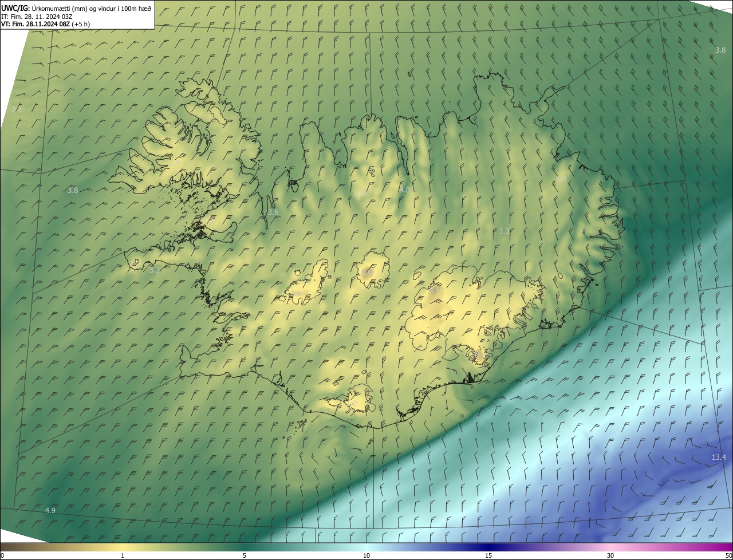This screenshot has width=733, height=560.
Task: Click the color bar tick label '30'
Action: [x=610, y=555]
